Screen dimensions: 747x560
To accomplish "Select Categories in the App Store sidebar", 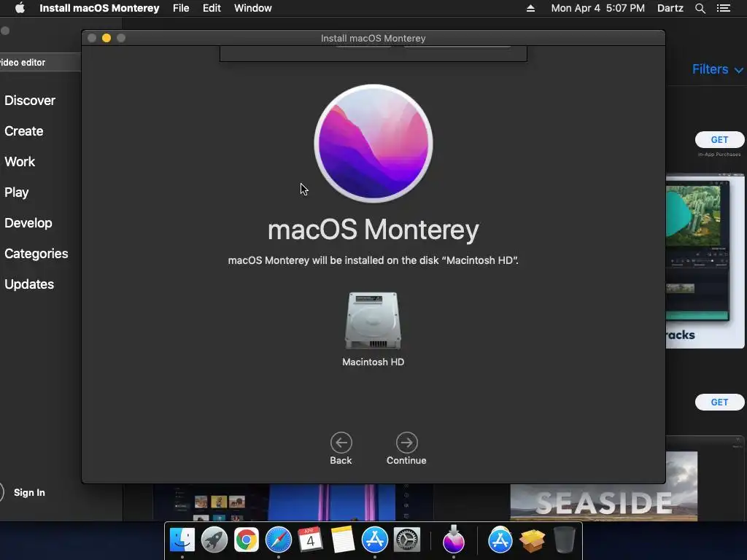I will pyautogui.click(x=36, y=253).
